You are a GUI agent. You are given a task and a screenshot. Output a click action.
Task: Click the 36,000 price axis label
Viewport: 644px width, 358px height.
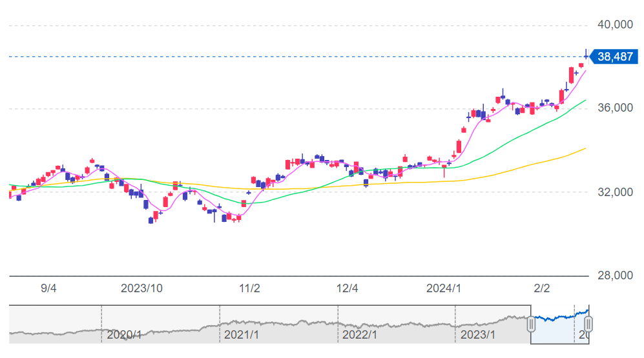click(x=614, y=108)
